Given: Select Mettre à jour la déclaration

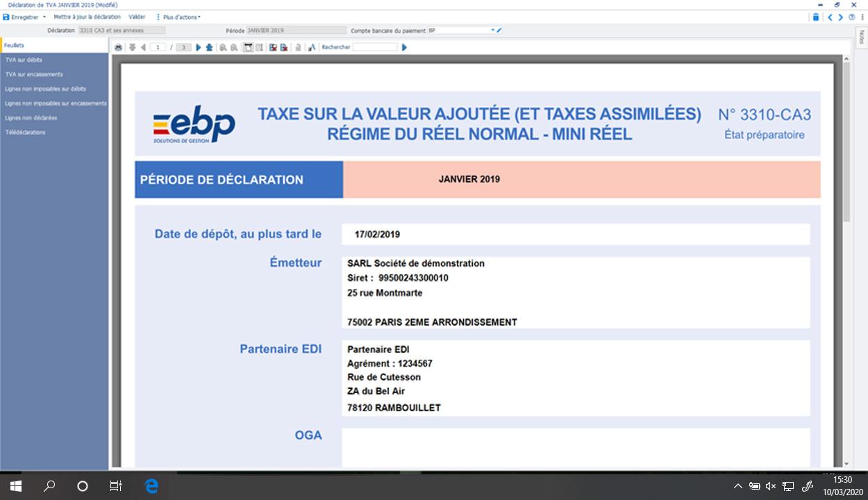Looking at the screenshot, I should coord(87,17).
